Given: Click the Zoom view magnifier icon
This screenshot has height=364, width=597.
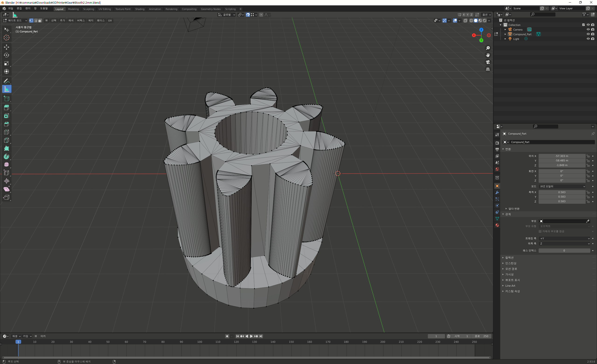Looking at the screenshot, I should coord(488,48).
